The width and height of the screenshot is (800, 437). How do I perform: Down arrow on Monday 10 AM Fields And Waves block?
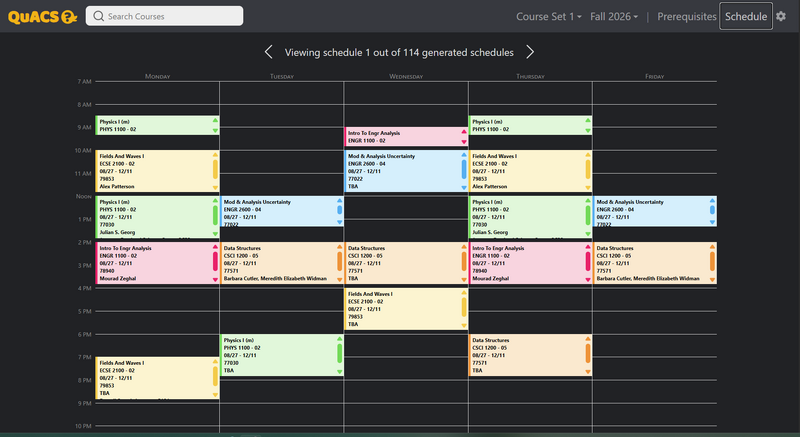(x=215, y=188)
